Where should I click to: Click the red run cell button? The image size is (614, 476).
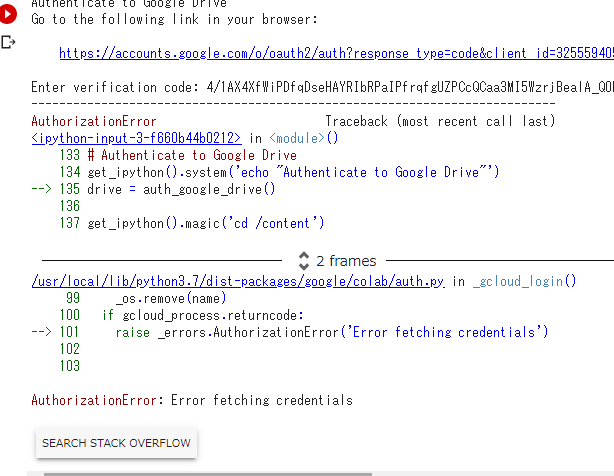pos(7,14)
